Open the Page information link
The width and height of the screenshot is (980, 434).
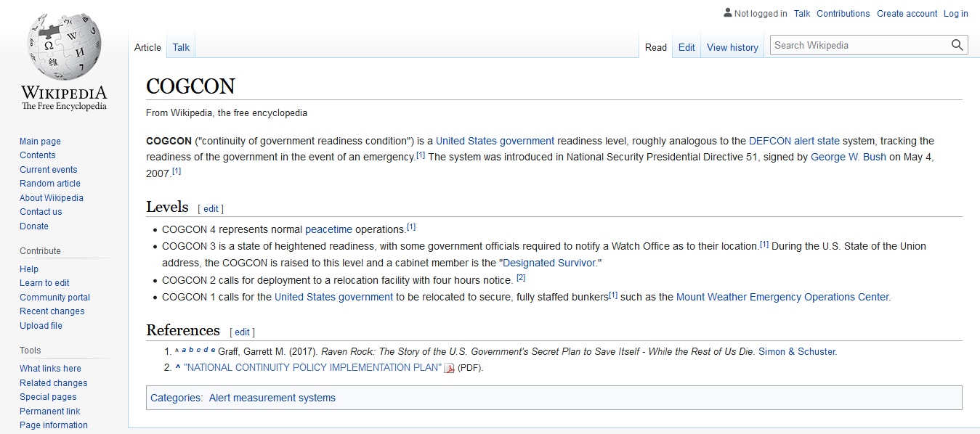coord(54,425)
